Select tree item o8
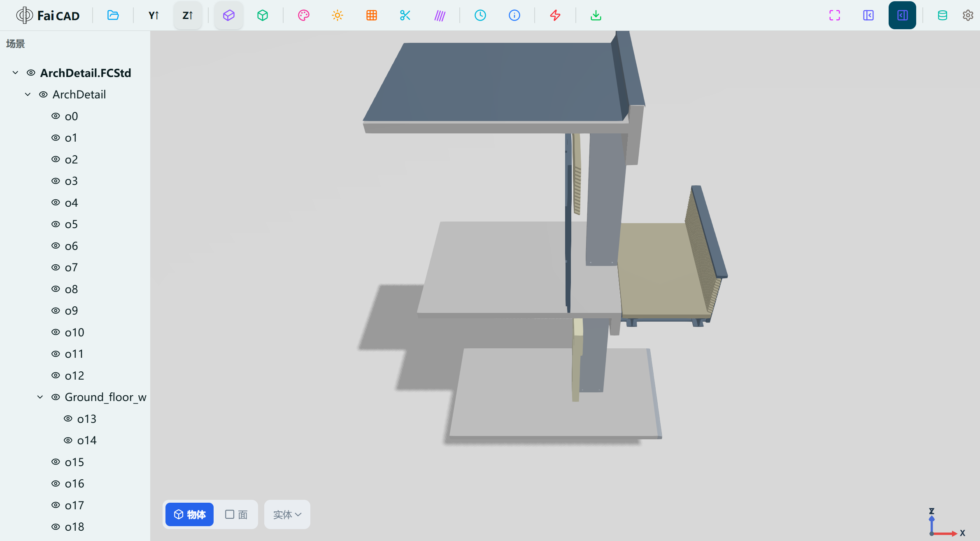980x541 pixels. [71, 289]
